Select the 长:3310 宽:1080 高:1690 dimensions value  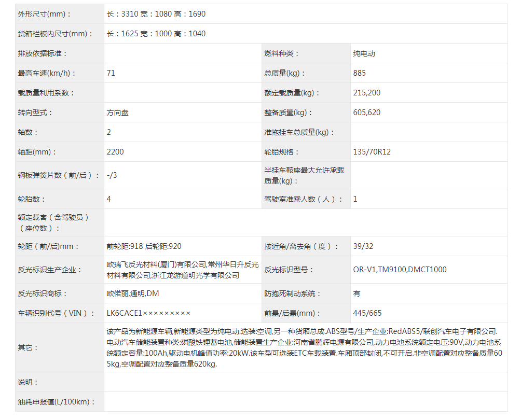pos(156,14)
